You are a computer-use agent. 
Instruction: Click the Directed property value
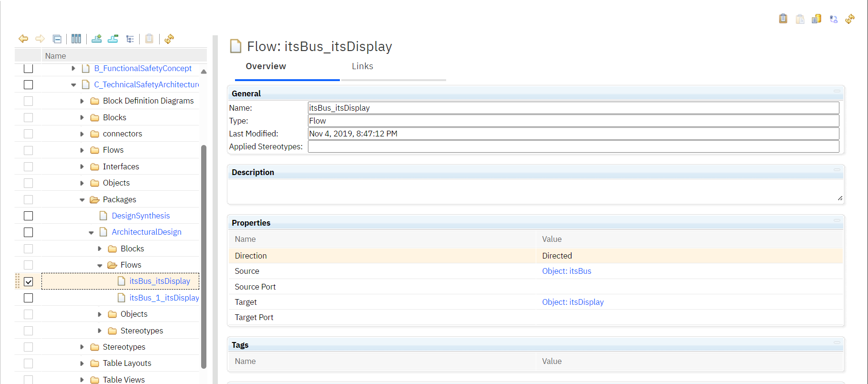pos(557,256)
